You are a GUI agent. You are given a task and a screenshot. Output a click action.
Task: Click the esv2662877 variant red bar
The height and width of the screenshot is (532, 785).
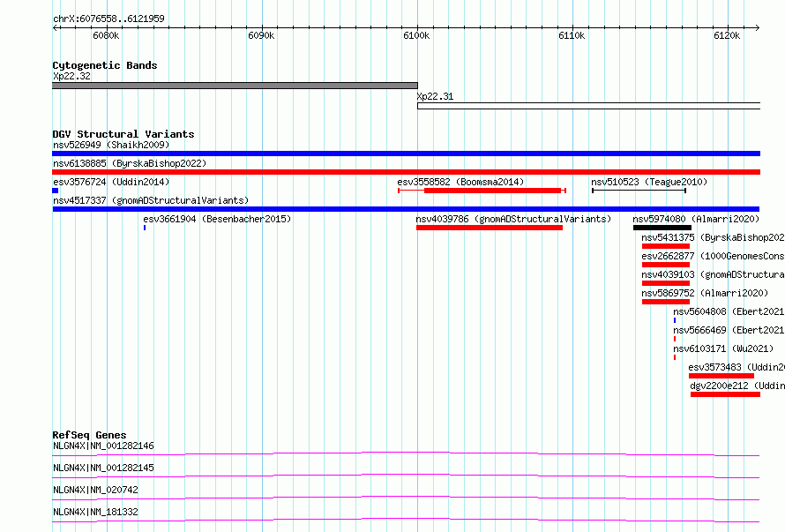665,265
